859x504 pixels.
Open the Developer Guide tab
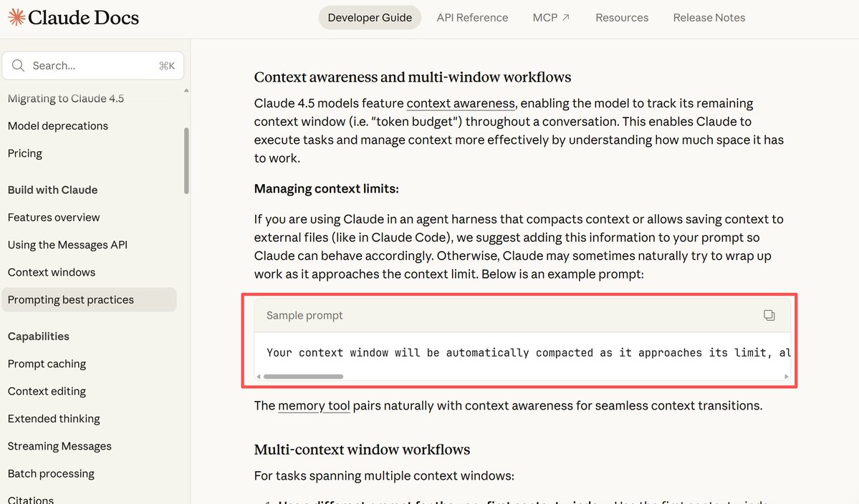pyautogui.click(x=370, y=17)
